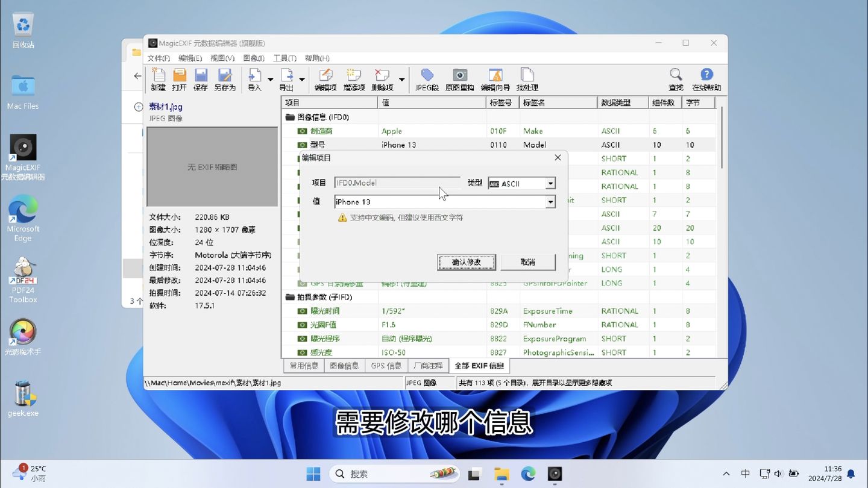Open the 编辑(E) menu

pos(190,58)
